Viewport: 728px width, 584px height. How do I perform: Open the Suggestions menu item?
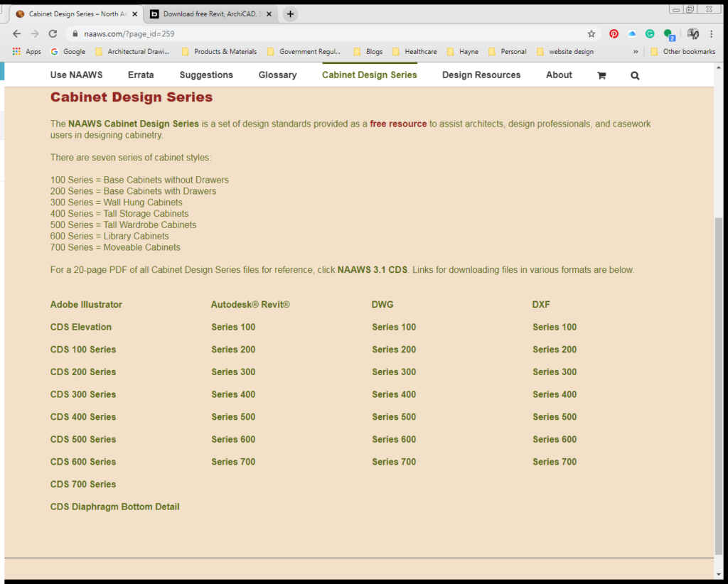point(207,75)
